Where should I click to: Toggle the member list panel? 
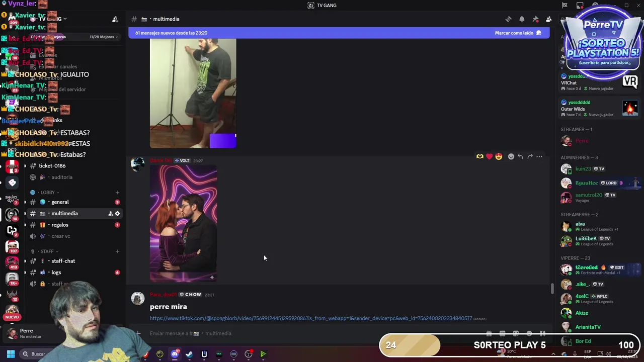tap(549, 19)
